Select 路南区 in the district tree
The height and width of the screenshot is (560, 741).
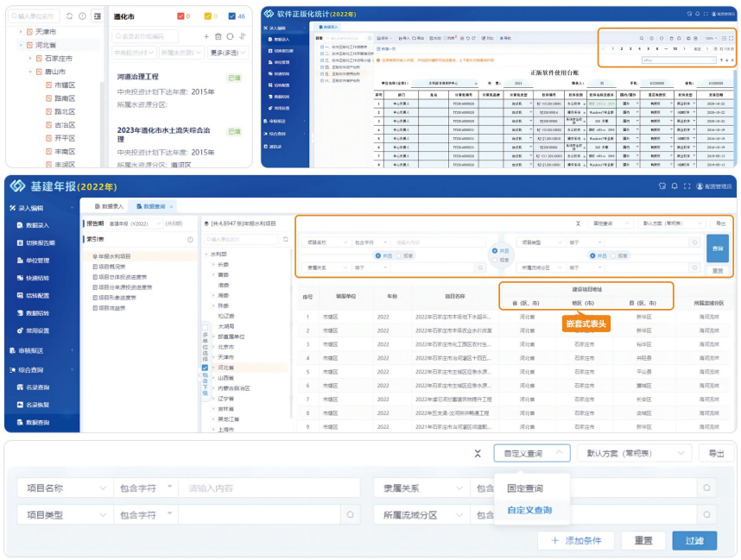click(64, 98)
